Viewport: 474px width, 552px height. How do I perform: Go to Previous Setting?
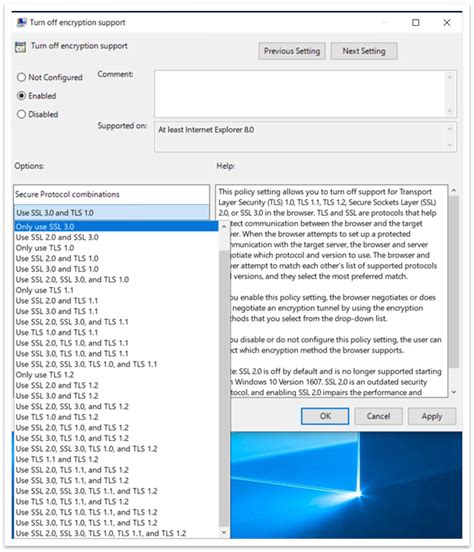pyautogui.click(x=292, y=51)
